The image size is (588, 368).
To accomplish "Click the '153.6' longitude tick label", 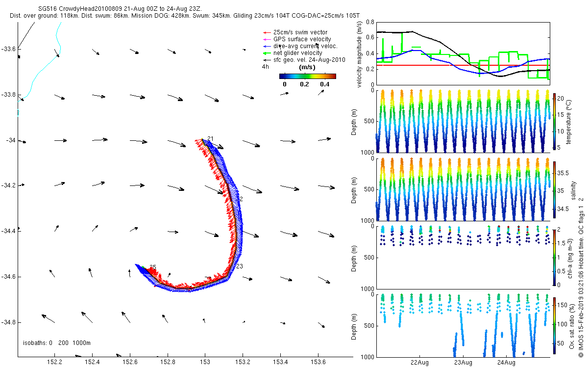I will [318, 362].
